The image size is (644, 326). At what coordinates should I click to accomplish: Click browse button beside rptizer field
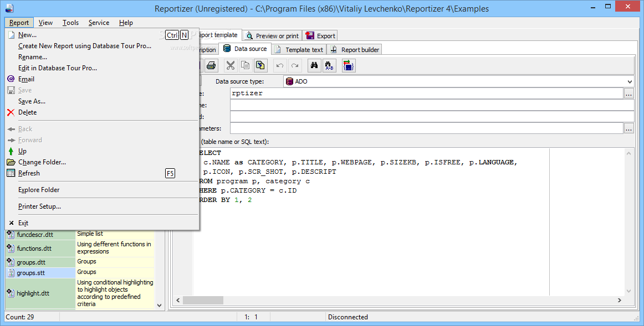click(x=629, y=94)
